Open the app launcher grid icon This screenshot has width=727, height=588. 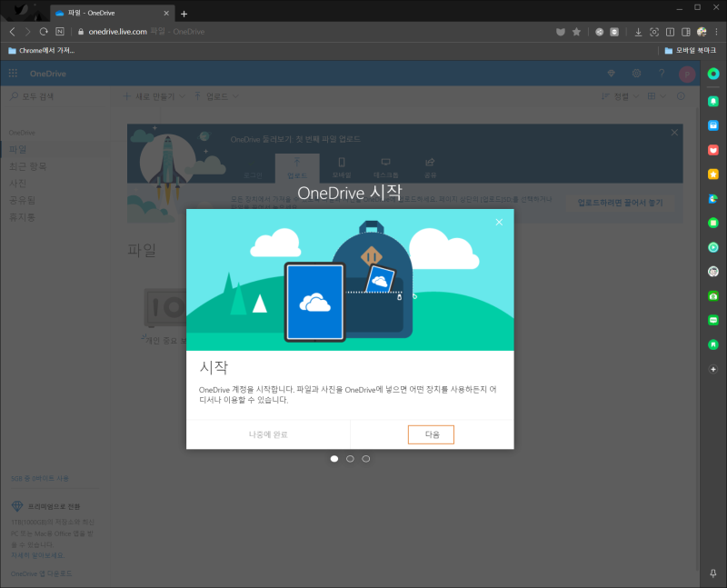(x=13, y=74)
